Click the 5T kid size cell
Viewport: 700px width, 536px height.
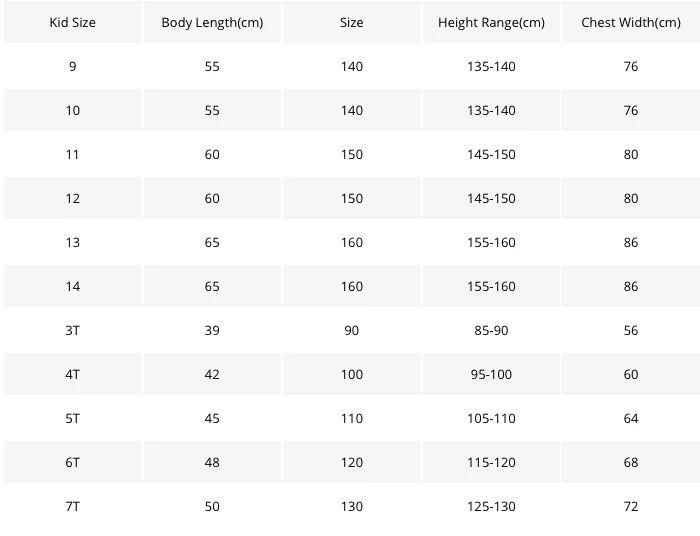72,419
